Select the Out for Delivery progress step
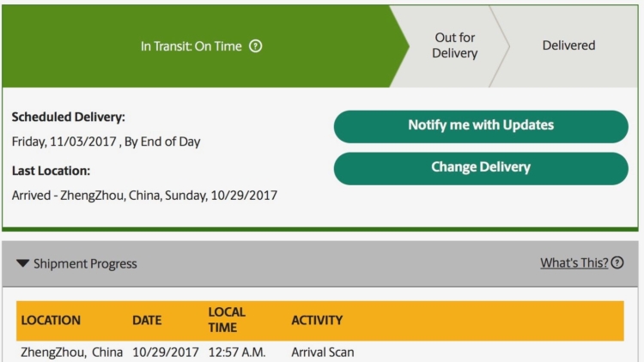Viewport: 644px width, 362px height. coord(454,45)
